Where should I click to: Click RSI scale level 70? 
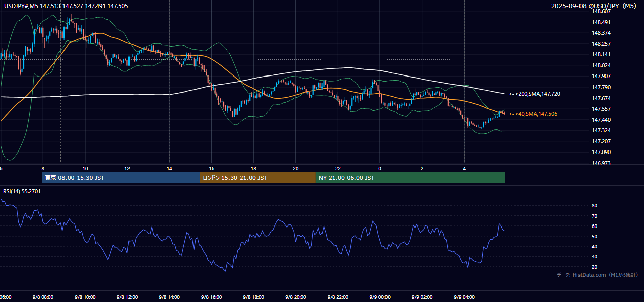pyautogui.click(x=595, y=216)
